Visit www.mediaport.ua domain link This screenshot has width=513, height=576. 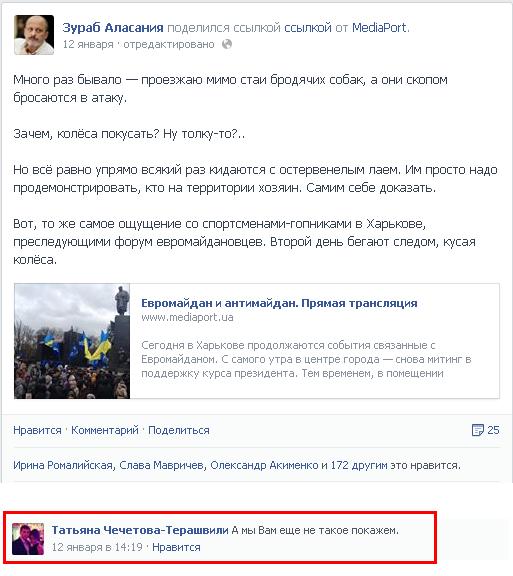(x=187, y=317)
